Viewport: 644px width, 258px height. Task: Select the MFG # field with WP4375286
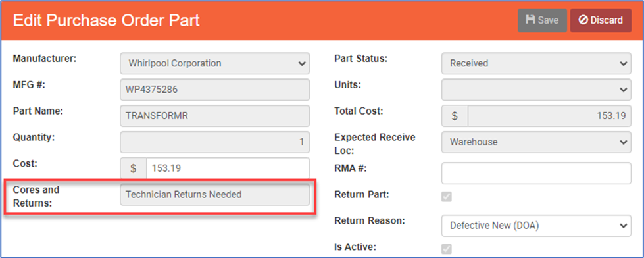tap(215, 90)
